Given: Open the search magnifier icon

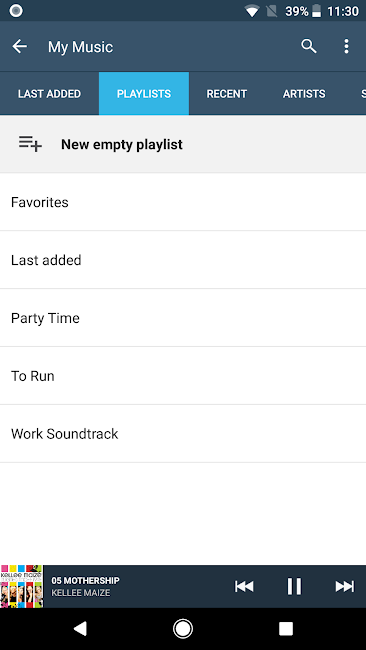Looking at the screenshot, I should click(309, 46).
